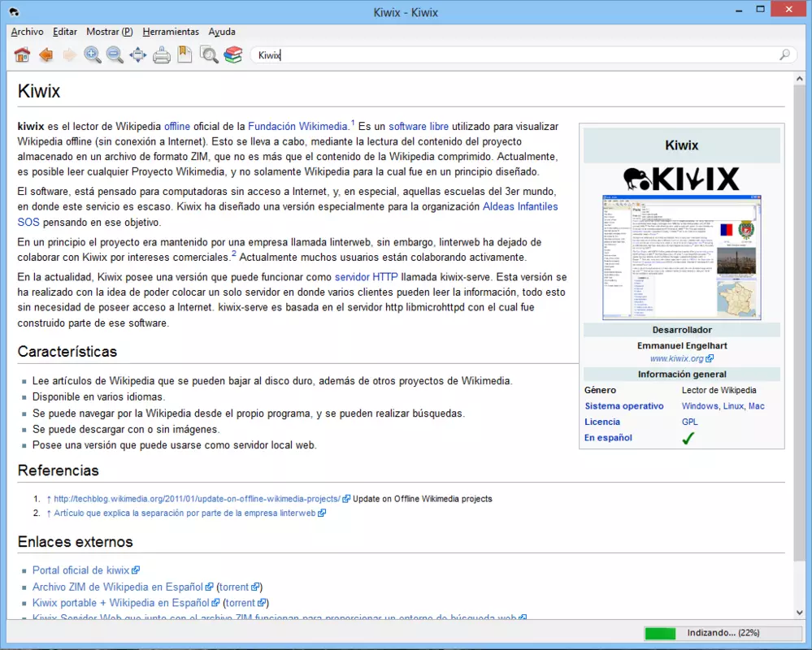Open the GPL license link
The height and width of the screenshot is (650, 812).
690,422
